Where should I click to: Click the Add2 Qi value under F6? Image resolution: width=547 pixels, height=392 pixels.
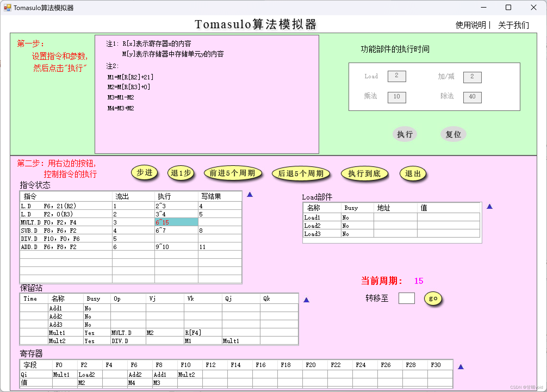pyautogui.click(x=140, y=374)
